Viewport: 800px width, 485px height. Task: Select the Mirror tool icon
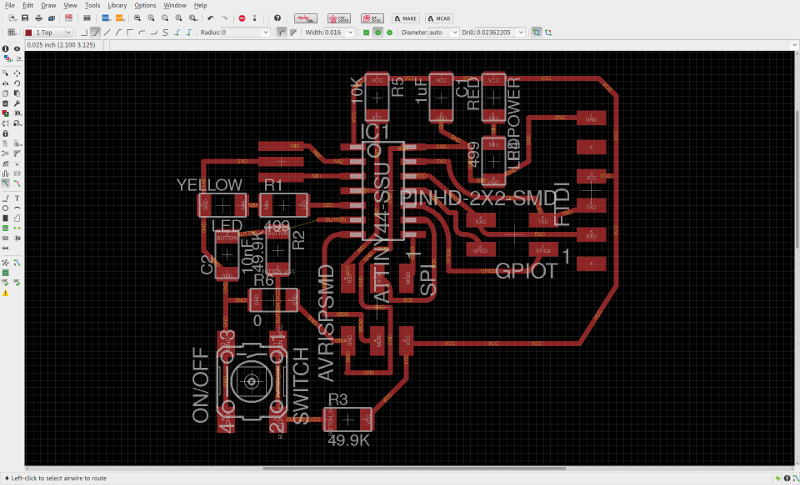[6, 83]
